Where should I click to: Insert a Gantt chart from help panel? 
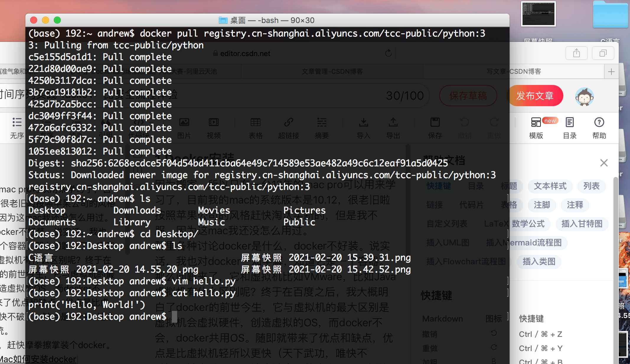(x=582, y=224)
